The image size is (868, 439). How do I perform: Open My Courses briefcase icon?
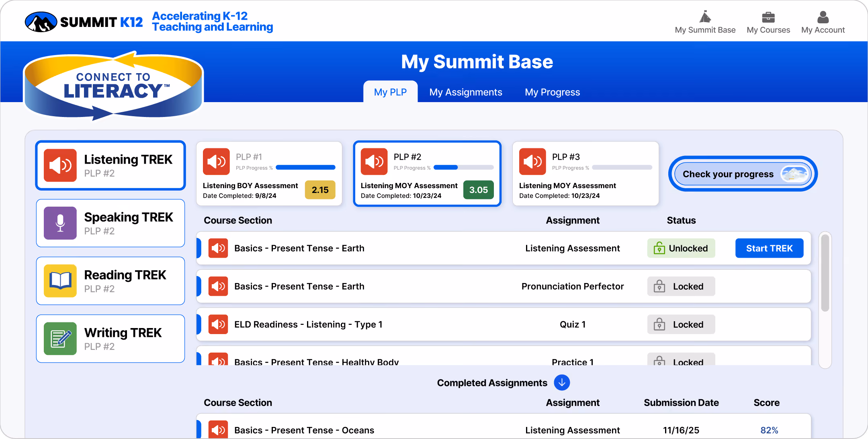[768, 17]
